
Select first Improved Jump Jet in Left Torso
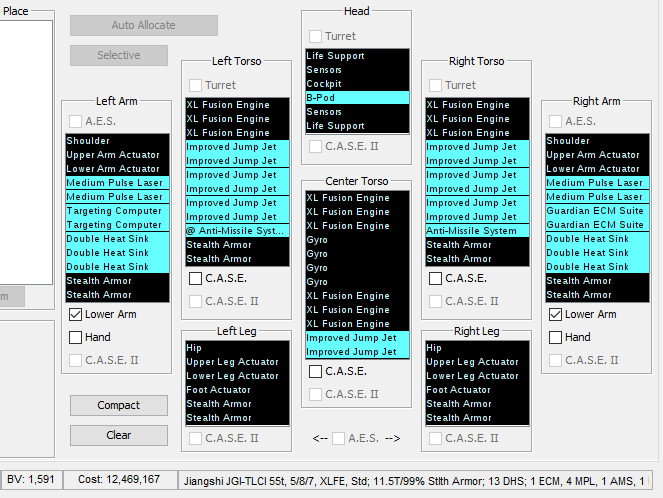pos(237,147)
